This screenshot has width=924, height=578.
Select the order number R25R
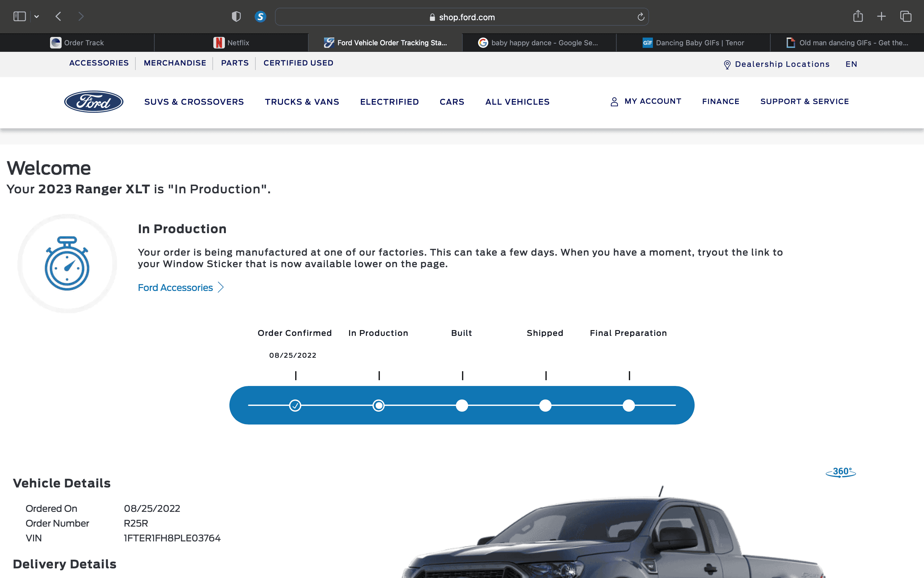pos(136,523)
